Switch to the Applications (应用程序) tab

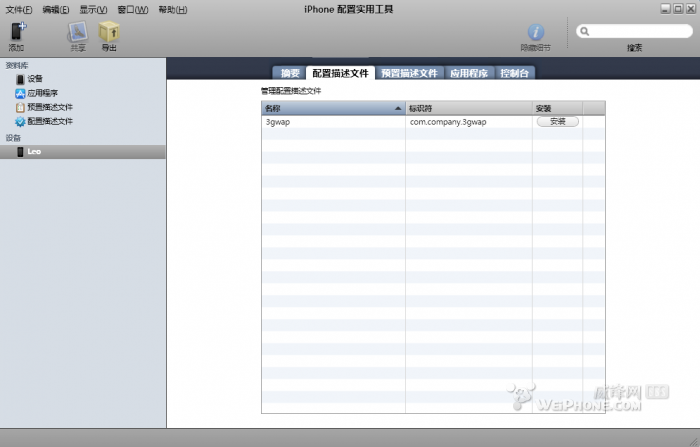469,73
